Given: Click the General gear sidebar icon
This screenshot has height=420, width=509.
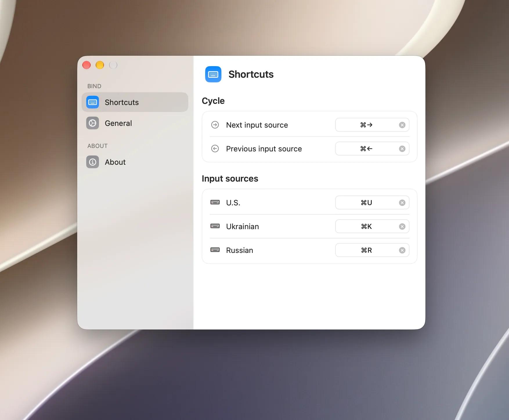Looking at the screenshot, I should [93, 123].
